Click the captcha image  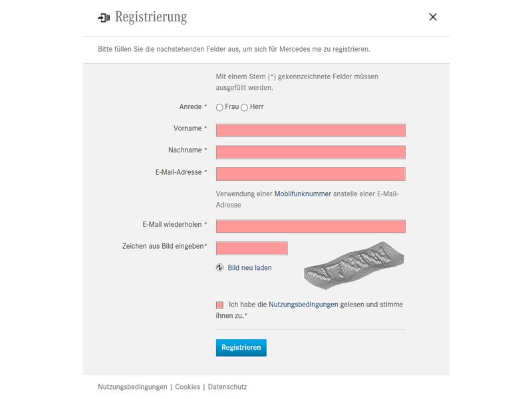(x=354, y=265)
